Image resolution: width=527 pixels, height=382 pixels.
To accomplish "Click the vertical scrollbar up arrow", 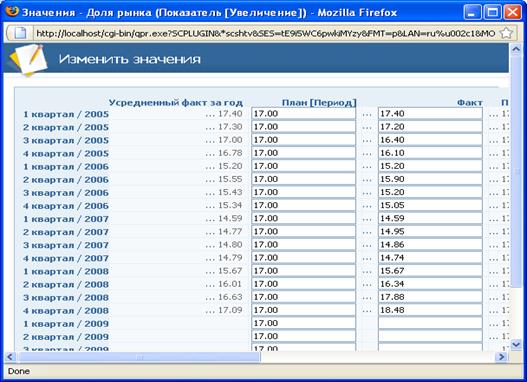I will point(516,50).
